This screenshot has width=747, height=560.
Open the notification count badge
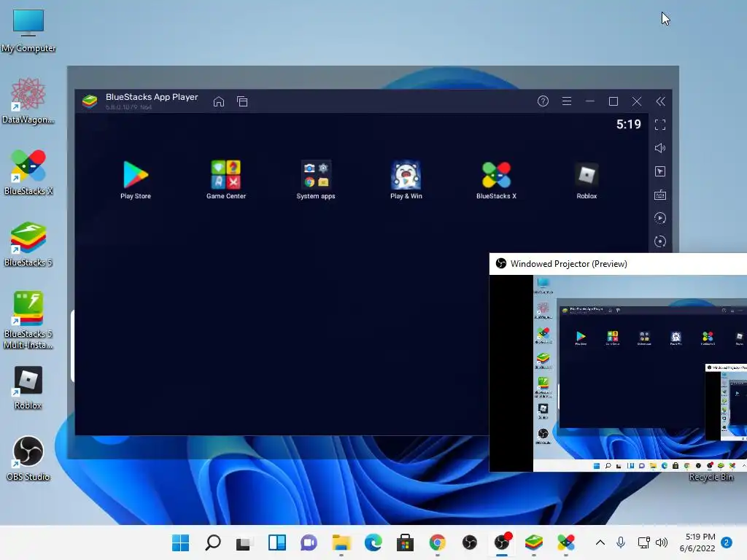pyautogui.click(x=727, y=542)
